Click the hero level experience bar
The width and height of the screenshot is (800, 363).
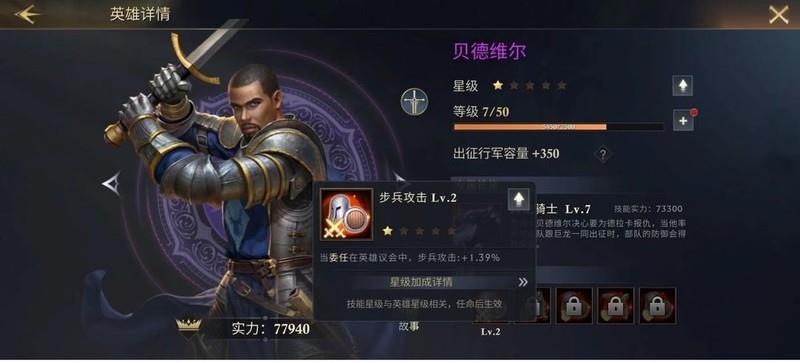(559, 127)
